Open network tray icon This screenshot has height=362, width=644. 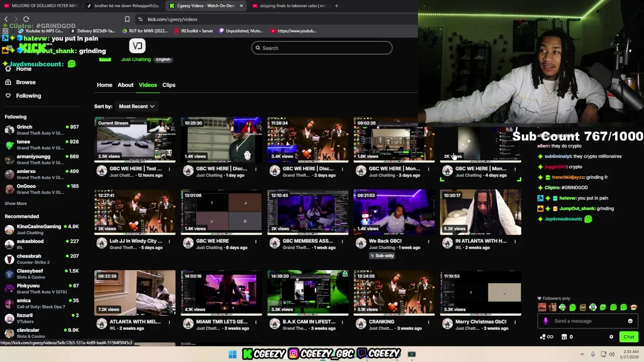coord(603,354)
